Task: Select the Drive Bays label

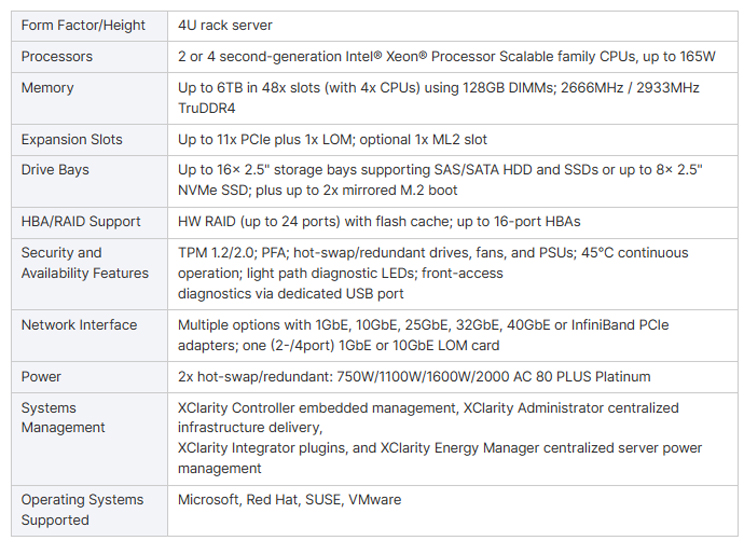Action: tap(55, 170)
